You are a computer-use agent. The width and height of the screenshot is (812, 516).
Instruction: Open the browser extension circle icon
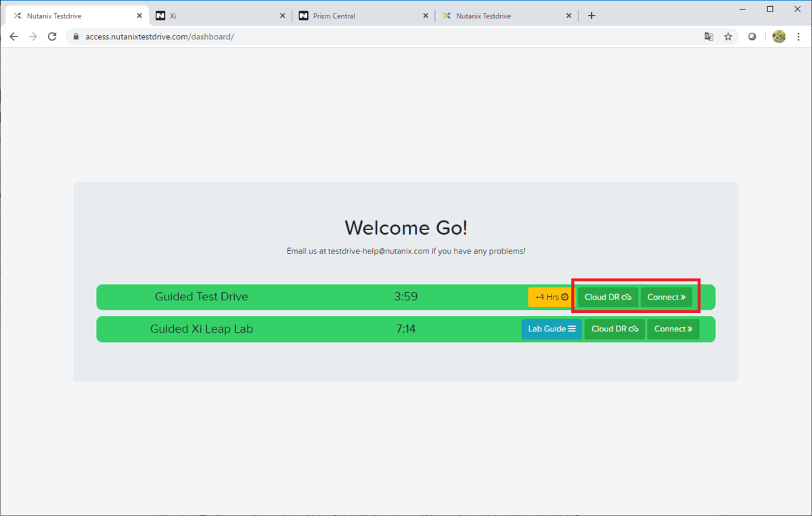(x=752, y=37)
